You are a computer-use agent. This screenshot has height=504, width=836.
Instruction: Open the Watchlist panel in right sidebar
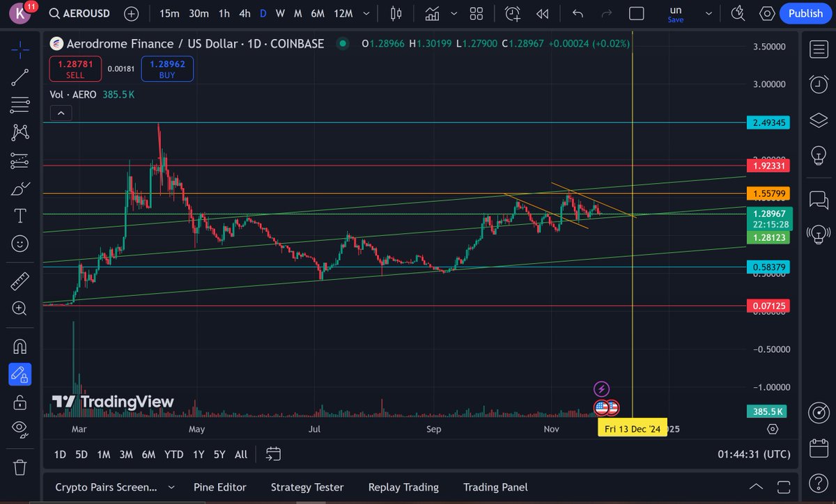[x=818, y=49]
